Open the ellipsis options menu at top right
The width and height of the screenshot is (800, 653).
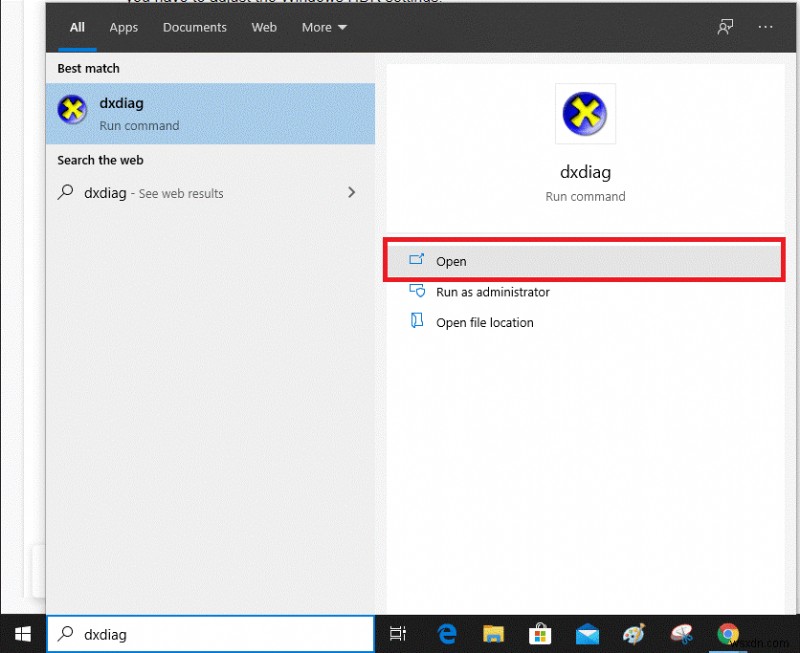click(x=765, y=27)
